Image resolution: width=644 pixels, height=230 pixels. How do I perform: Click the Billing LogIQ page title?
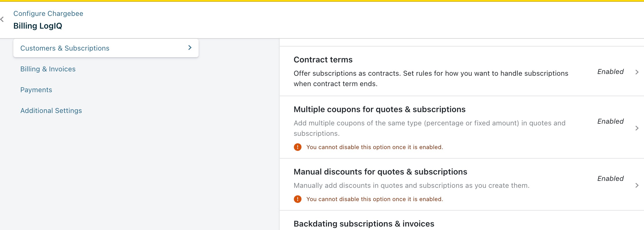click(38, 26)
